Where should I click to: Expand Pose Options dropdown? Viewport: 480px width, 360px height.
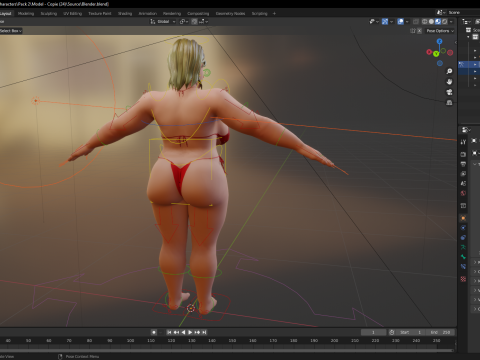click(440, 31)
